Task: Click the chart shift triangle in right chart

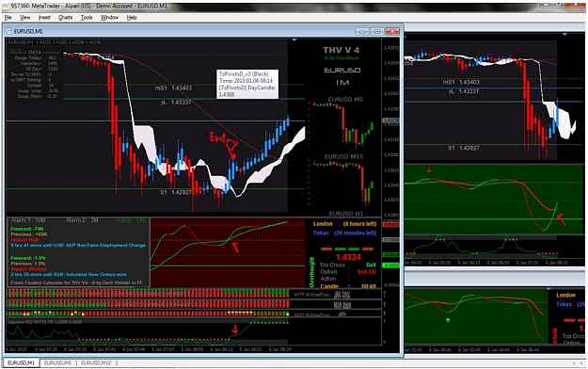Action: coord(564,35)
